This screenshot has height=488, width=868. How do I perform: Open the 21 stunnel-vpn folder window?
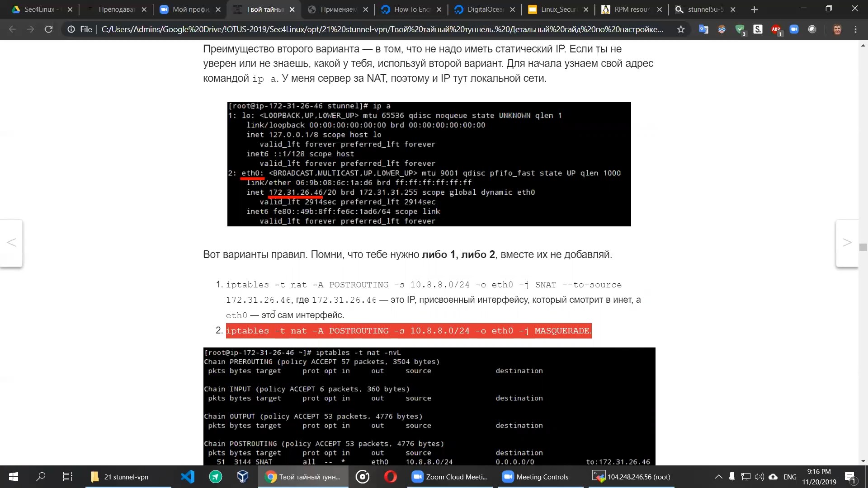tap(128, 477)
